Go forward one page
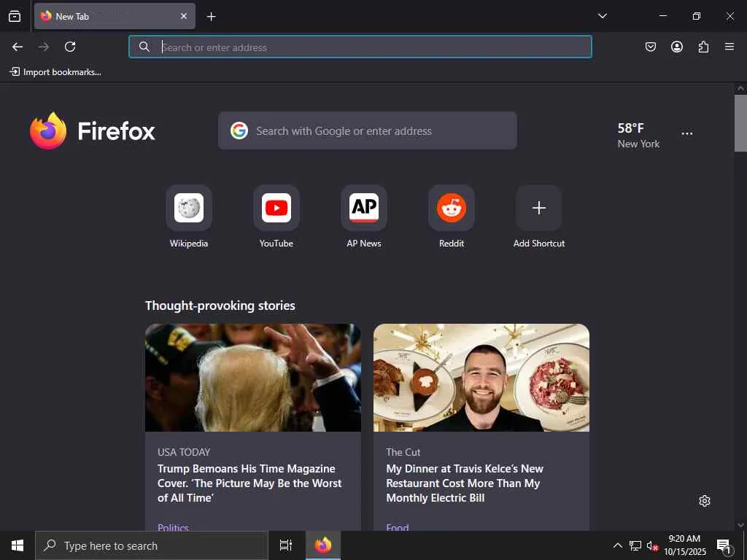This screenshot has height=560, width=747. (44, 47)
